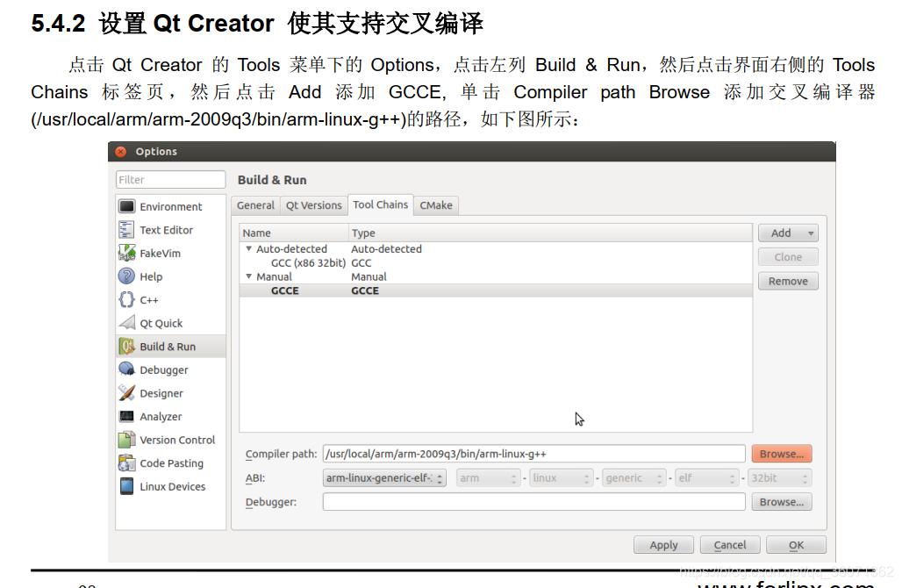Click the Code Pasting clipboard icon

pyautogui.click(x=126, y=463)
